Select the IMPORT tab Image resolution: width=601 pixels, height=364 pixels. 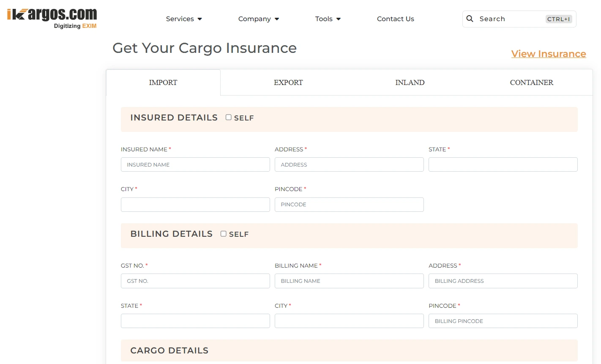[x=163, y=82]
